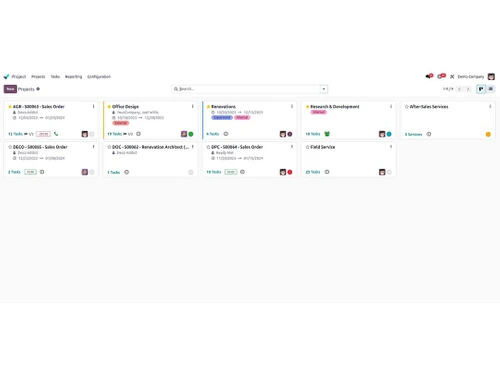This screenshot has width=500, height=375.
Task: Open the Tasks link on Field Service card
Action: [313, 172]
